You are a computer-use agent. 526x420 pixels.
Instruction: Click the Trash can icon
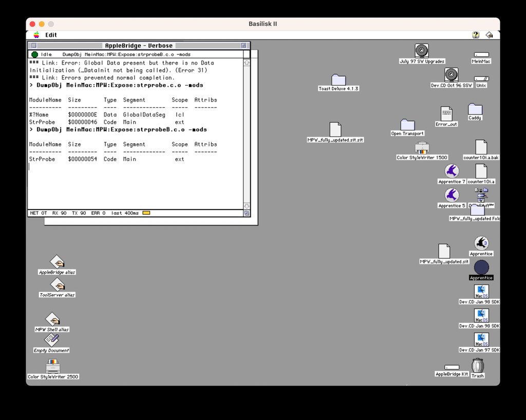click(477, 366)
